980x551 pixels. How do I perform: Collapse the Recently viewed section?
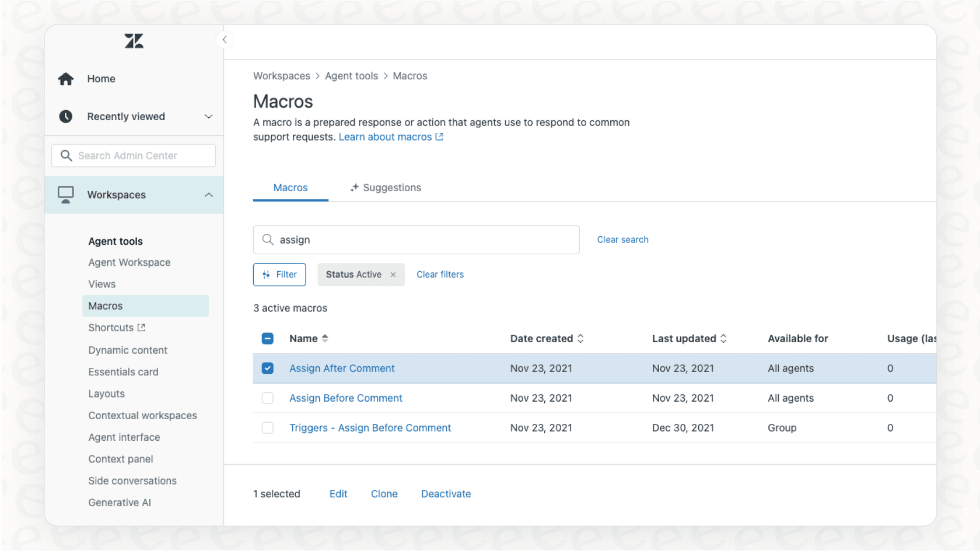click(208, 116)
